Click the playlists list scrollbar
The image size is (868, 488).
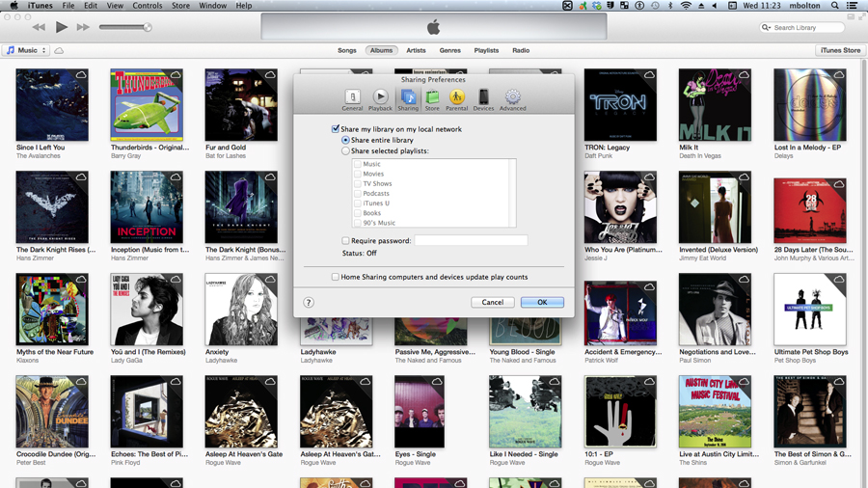coord(513,193)
